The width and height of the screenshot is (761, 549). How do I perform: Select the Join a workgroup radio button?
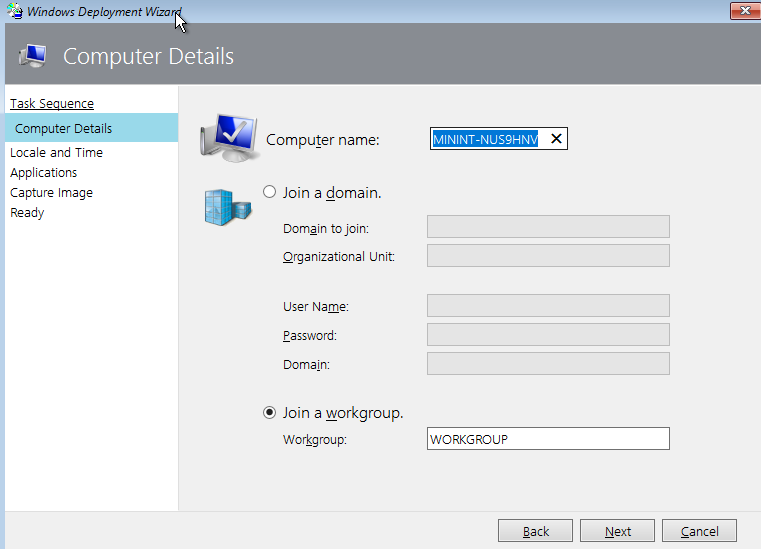pos(269,413)
